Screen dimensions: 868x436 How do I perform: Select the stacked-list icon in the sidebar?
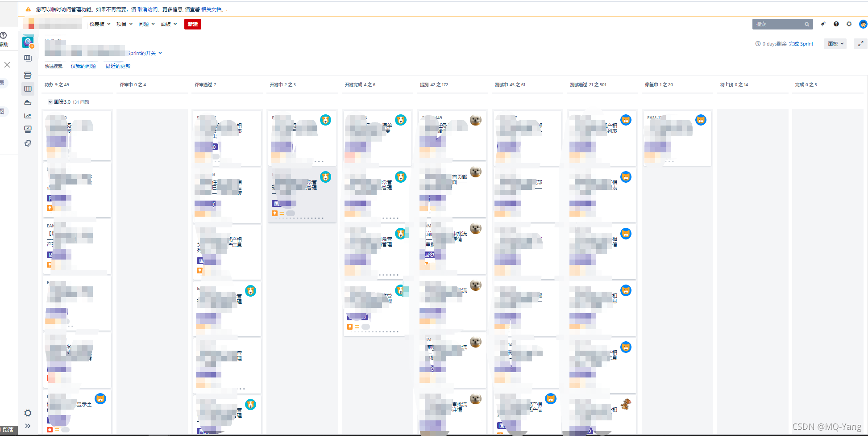[28, 75]
